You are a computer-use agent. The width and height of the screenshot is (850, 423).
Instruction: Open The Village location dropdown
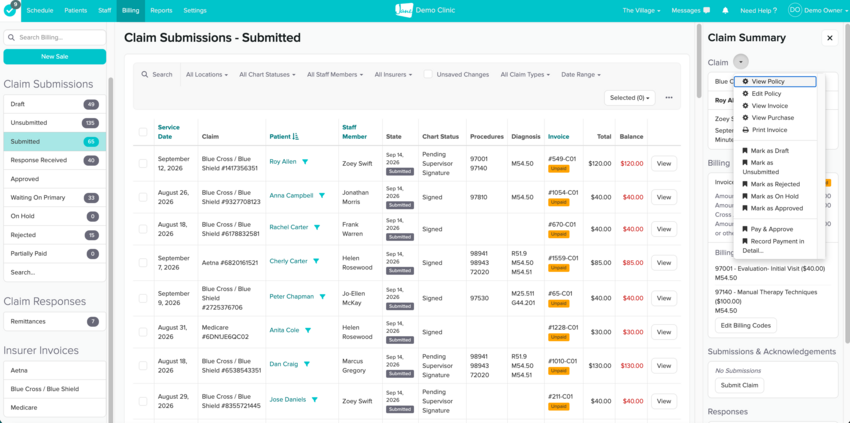tap(641, 10)
